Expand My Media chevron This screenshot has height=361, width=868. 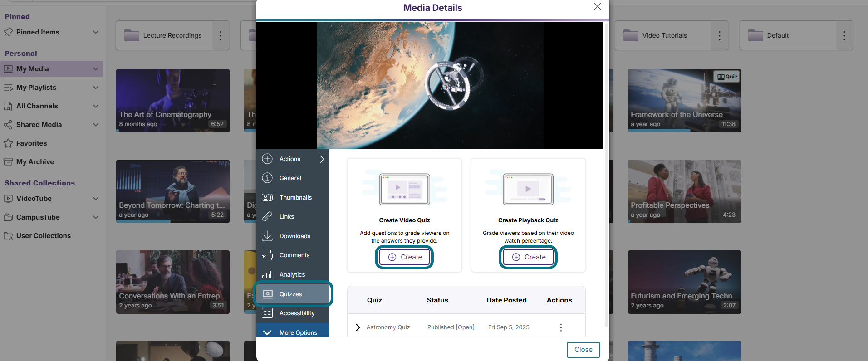pos(96,69)
